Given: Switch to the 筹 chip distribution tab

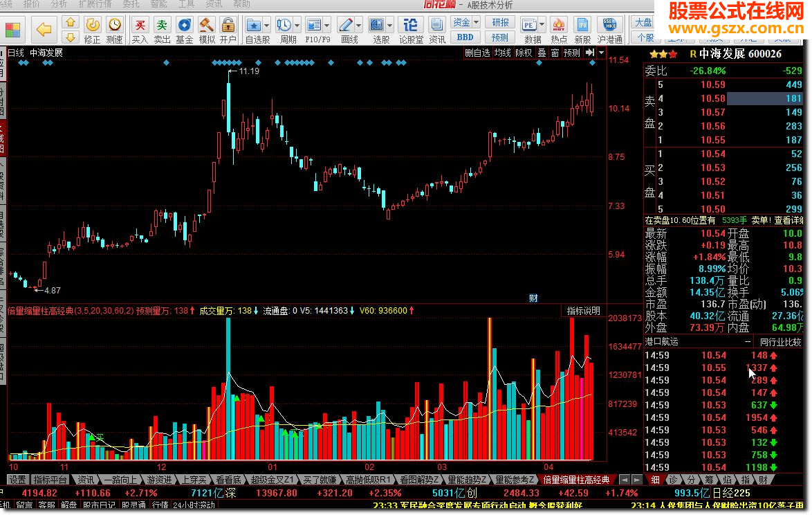Looking at the screenshot, I should (x=710, y=480).
